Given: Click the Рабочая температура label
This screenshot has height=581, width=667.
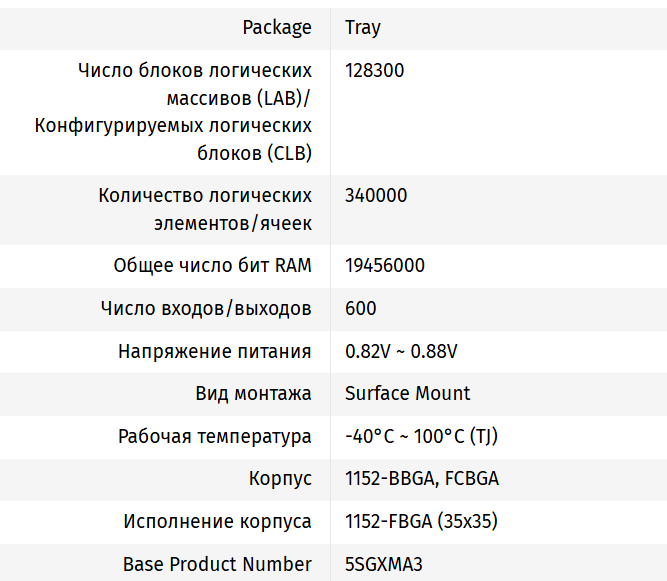Looking at the screenshot, I should pyautogui.click(x=214, y=437).
